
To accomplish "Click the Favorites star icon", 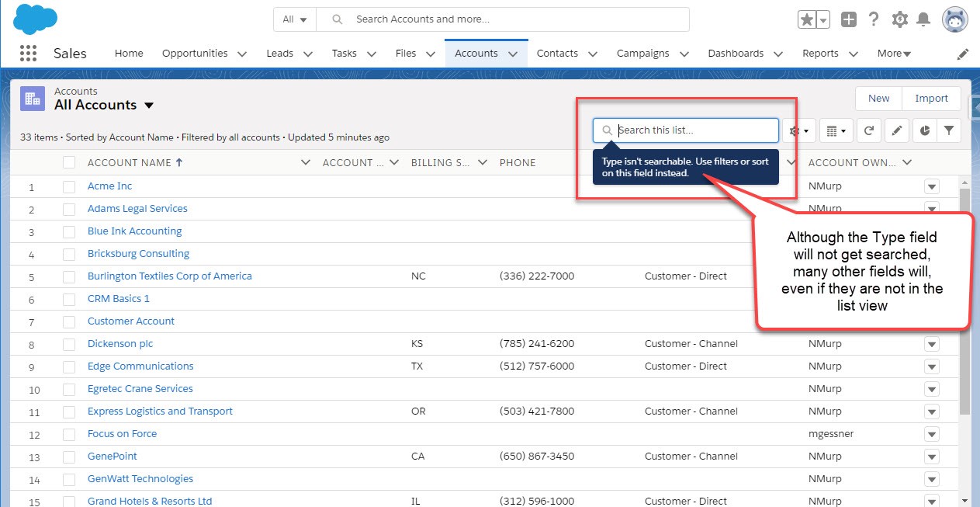I will tap(807, 19).
